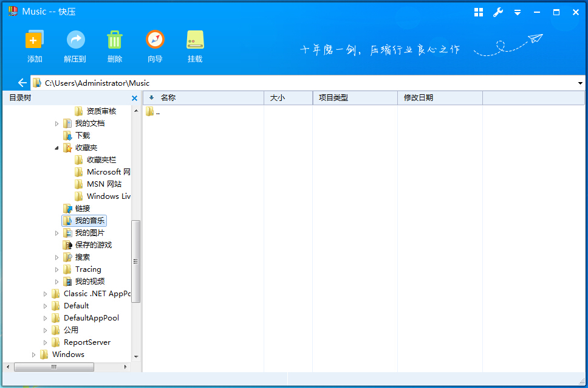Screen dimensions: 588x388
Task: Close the 目录树 panel
Action: tap(134, 97)
